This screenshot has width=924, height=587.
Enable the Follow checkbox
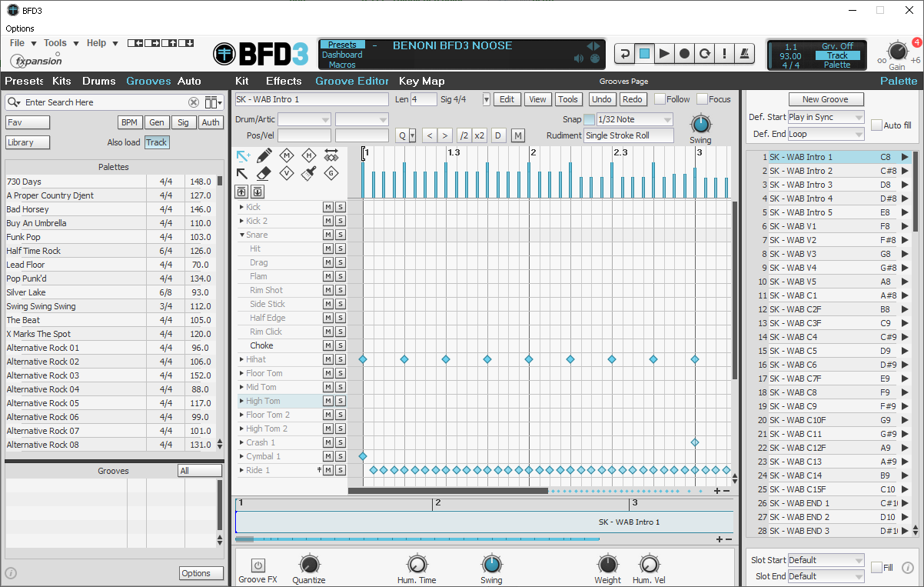[660, 99]
